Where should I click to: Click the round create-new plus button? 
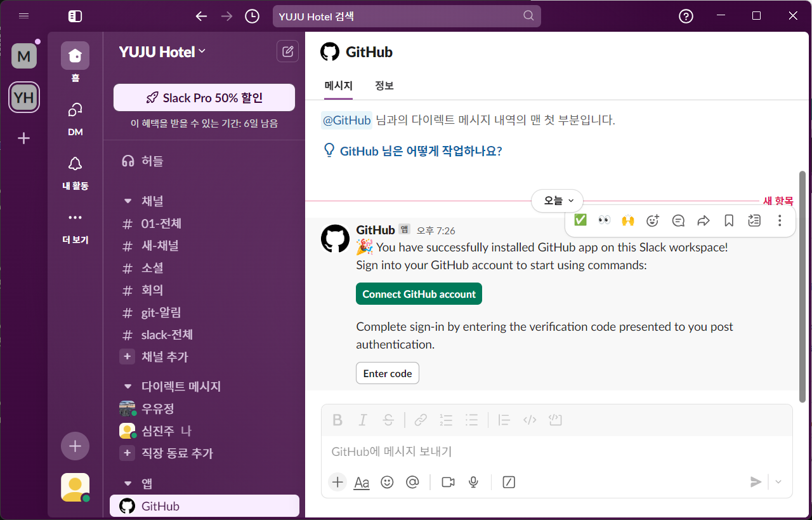(x=75, y=446)
